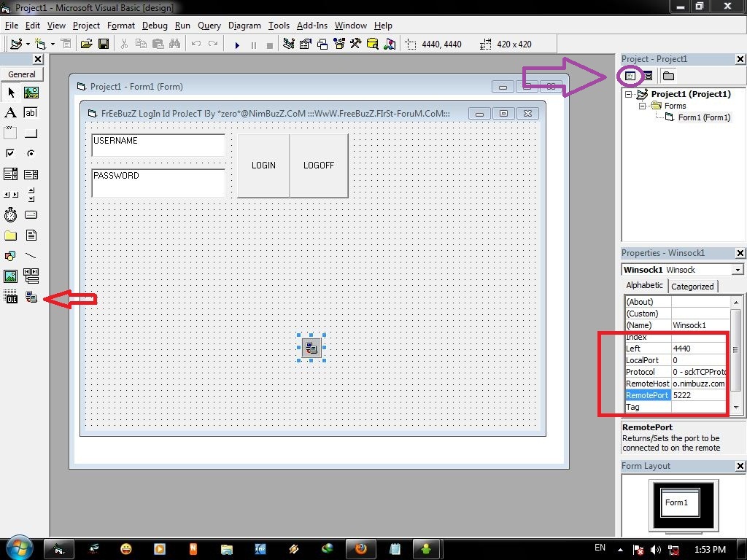Select the Line tool in the toolbox
This screenshot has width=747, height=560.
[x=31, y=256]
